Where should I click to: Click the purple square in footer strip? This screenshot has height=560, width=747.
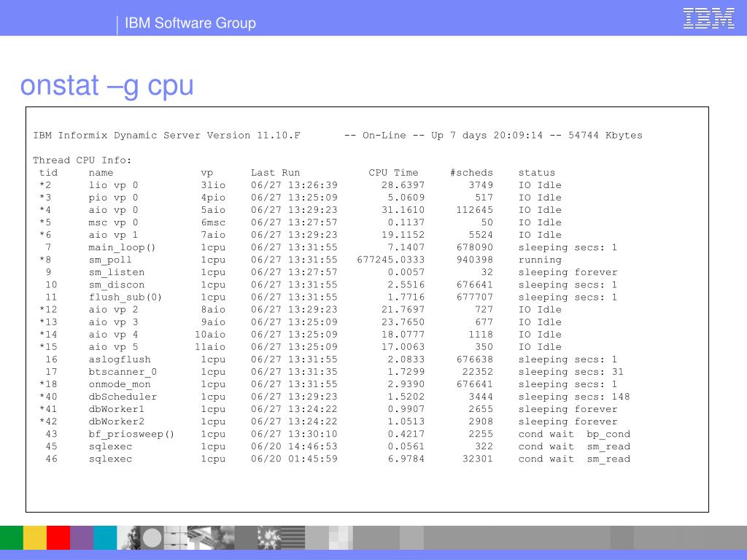point(82,537)
